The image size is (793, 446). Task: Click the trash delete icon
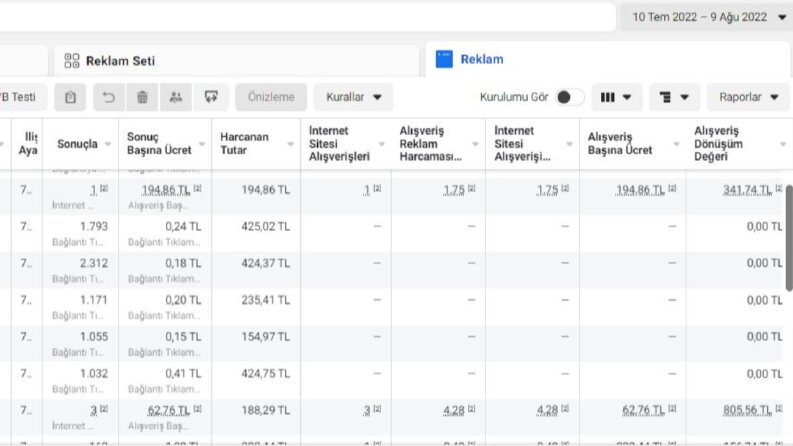click(x=142, y=97)
